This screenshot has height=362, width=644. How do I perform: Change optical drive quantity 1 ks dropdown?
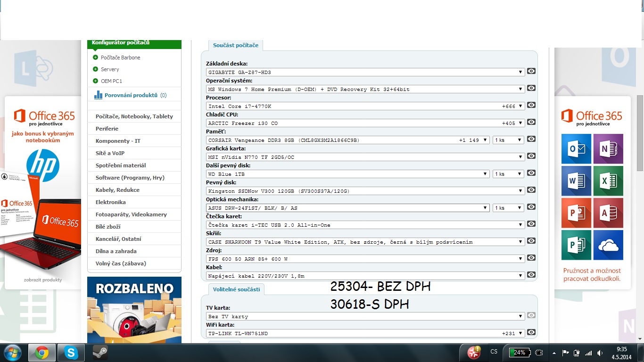508,208
